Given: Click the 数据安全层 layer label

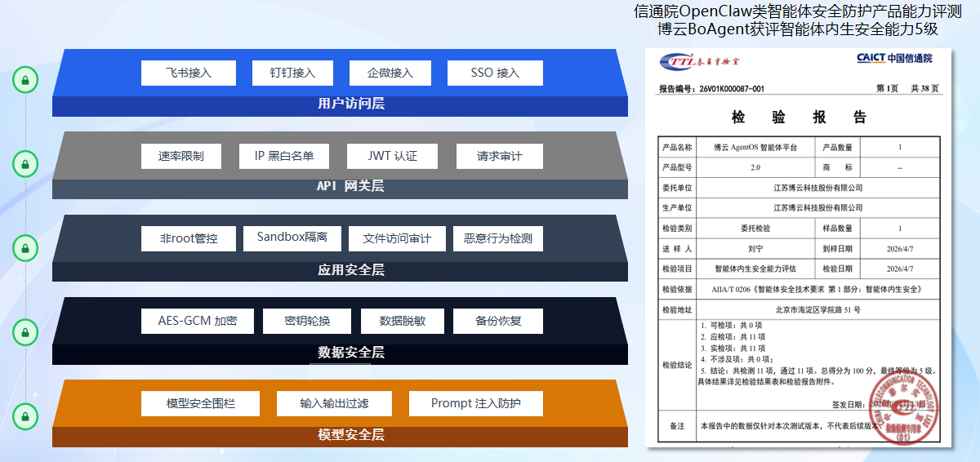Looking at the screenshot, I should tap(351, 353).
